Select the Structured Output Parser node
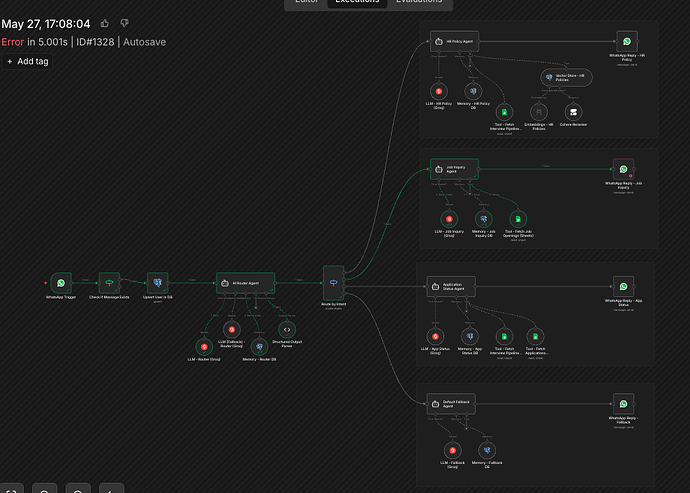 [287, 330]
